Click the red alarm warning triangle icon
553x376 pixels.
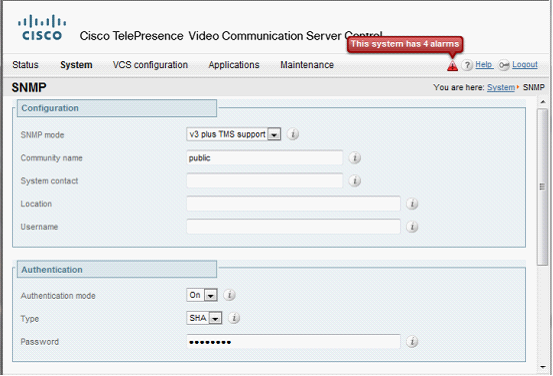(452, 66)
